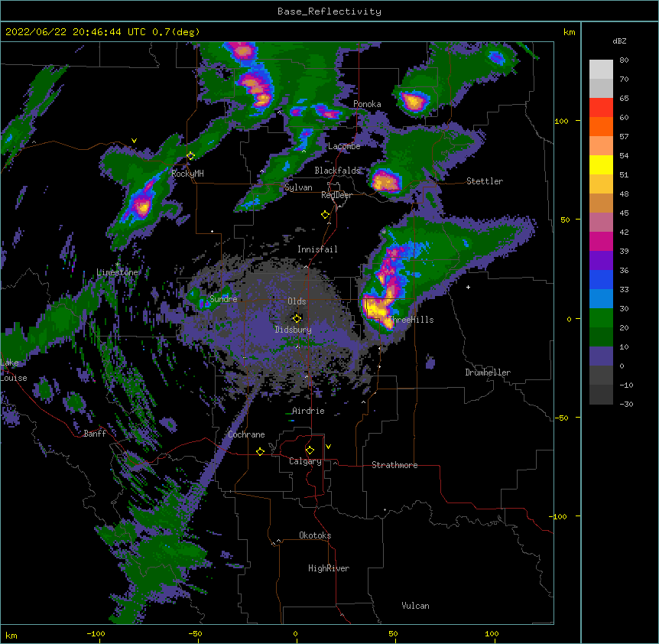This screenshot has height=644, width=659.
Task: Click the white plus marker north of Drumheller
Action: point(468,287)
